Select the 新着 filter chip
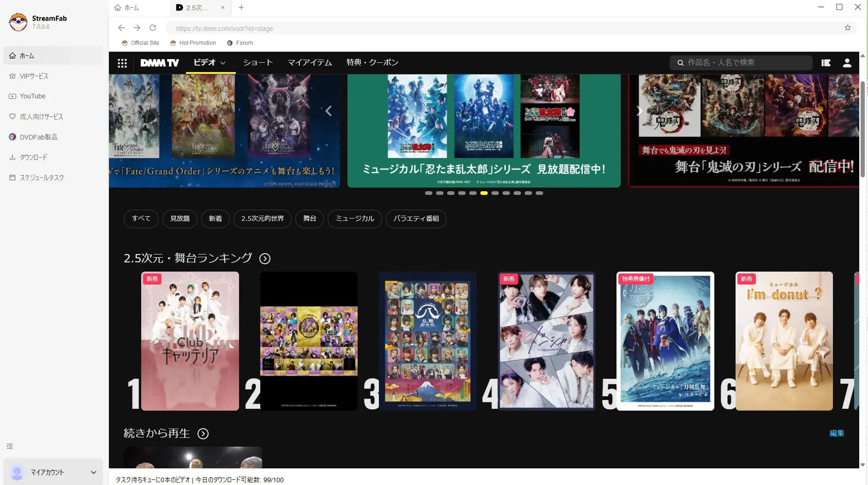Image resolution: width=868 pixels, height=485 pixels. [x=216, y=218]
